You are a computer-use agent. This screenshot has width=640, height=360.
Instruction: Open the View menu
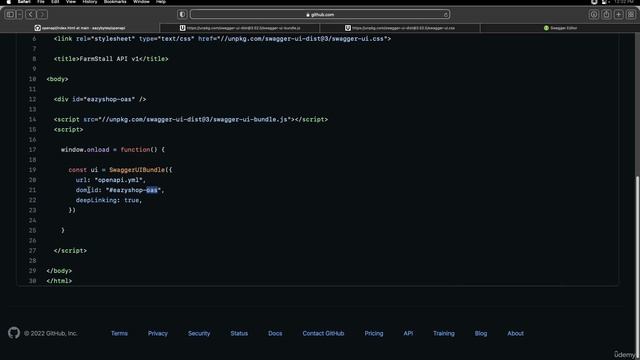coord(71,2)
